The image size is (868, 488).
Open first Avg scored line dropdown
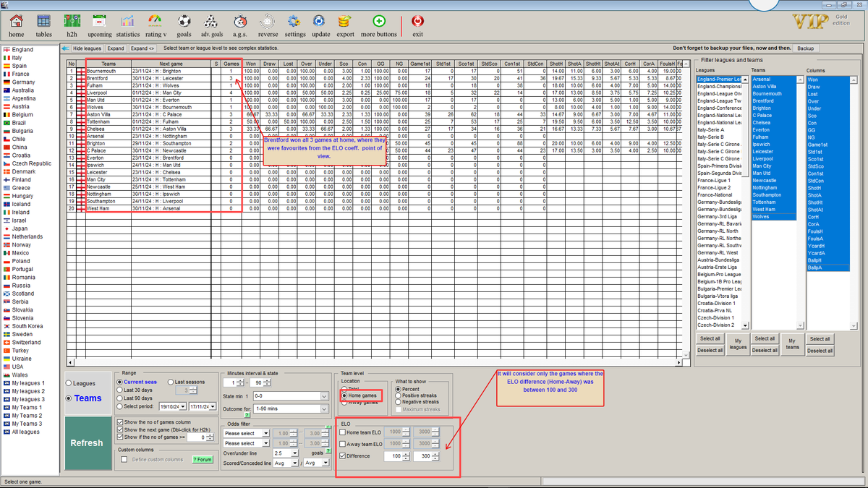click(x=286, y=463)
